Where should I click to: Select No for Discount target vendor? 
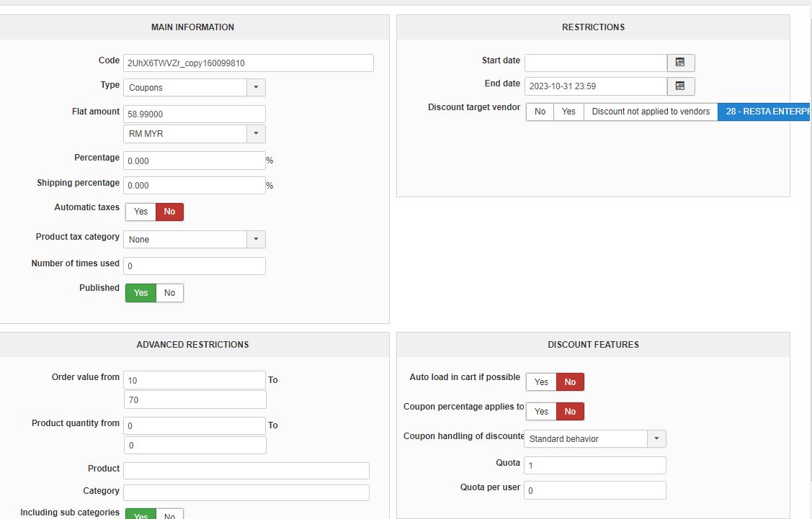(540, 112)
